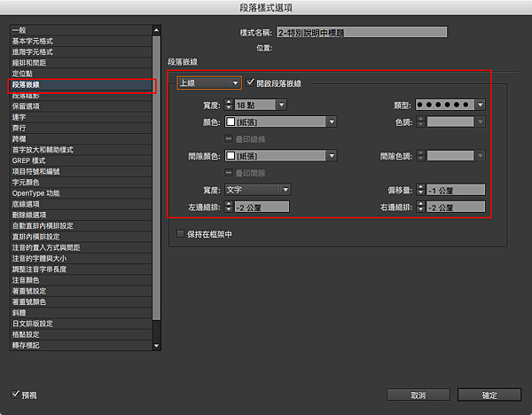
Task: Open the 上線 rule type dropdown
Action: point(209,82)
